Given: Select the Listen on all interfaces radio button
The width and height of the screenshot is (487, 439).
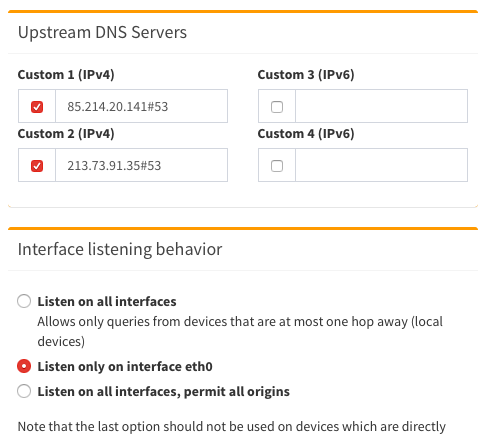Looking at the screenshot, I should click(24, 301).
